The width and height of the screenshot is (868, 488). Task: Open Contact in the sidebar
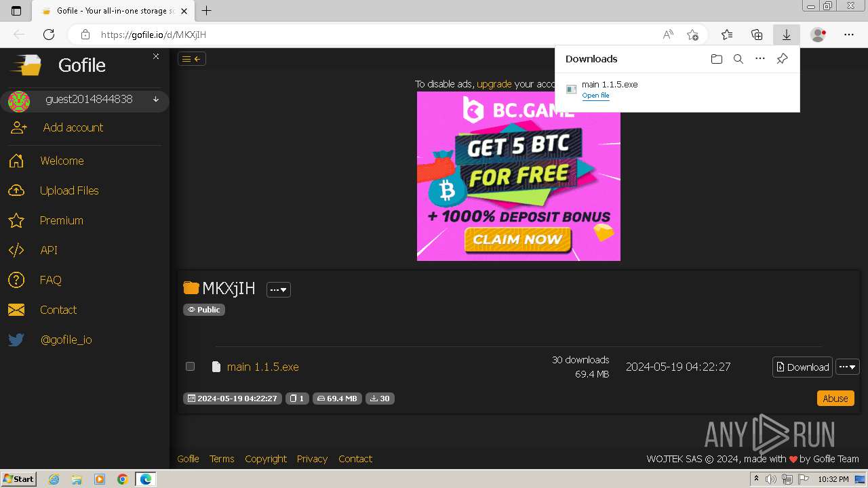click(58, 310)
